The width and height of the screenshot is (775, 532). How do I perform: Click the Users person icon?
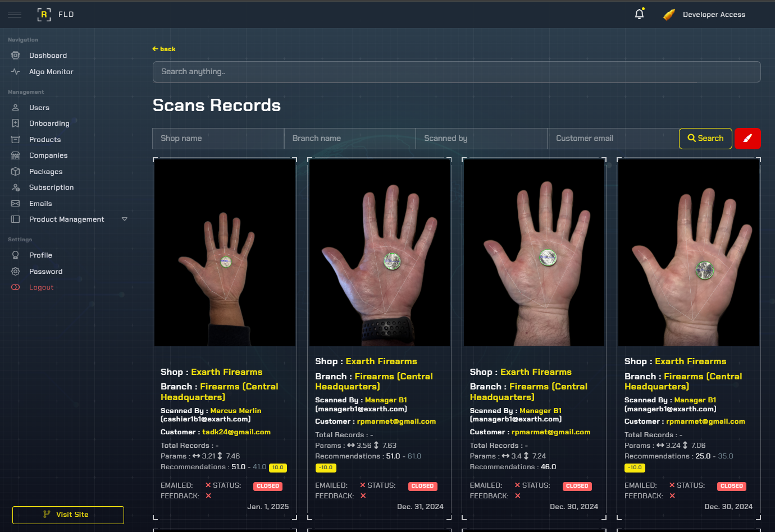click(16, 108)
